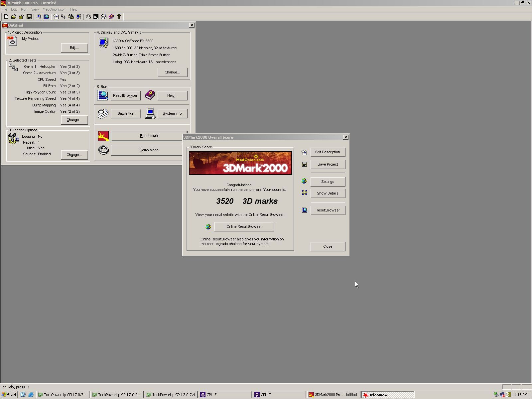The height and width of the screenshot is (399, 532).
Task: Click the Batch Run stacked toolbar icon
Action: (103, 17)
